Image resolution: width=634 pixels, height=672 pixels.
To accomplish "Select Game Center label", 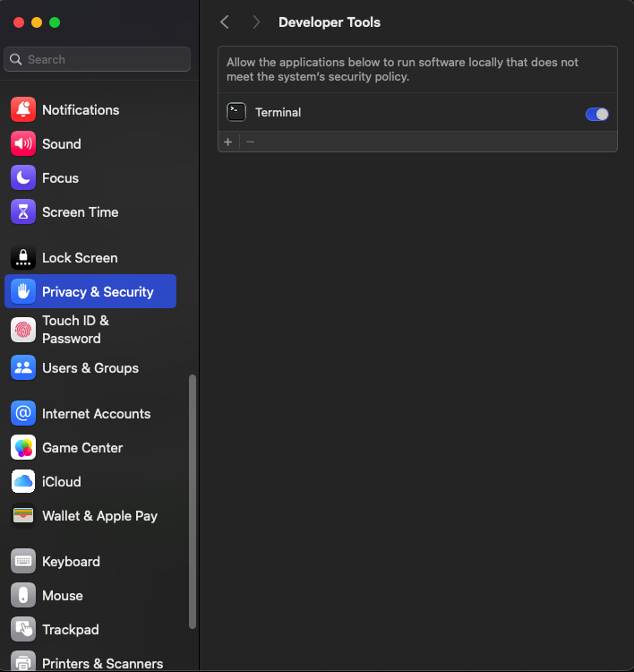I will click(82, 448).
